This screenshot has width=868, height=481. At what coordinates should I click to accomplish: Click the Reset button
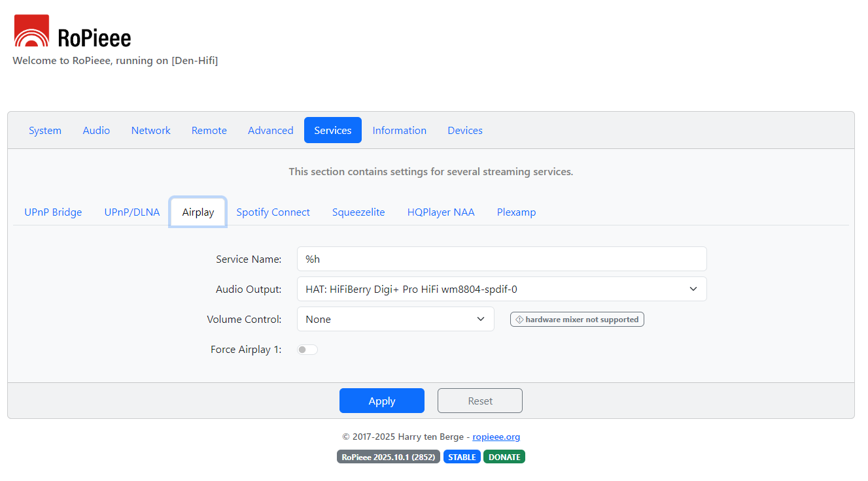[480, 401]
